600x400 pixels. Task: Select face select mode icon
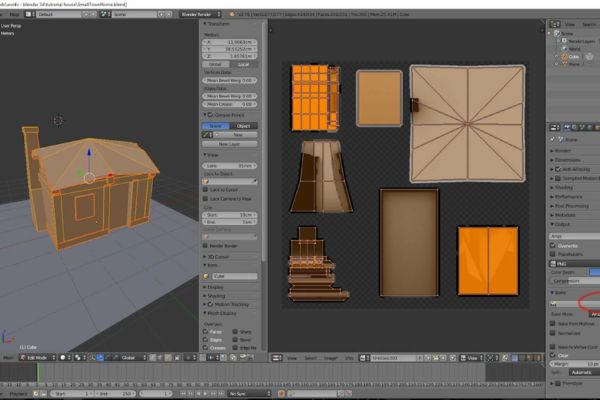coord(168,358)
